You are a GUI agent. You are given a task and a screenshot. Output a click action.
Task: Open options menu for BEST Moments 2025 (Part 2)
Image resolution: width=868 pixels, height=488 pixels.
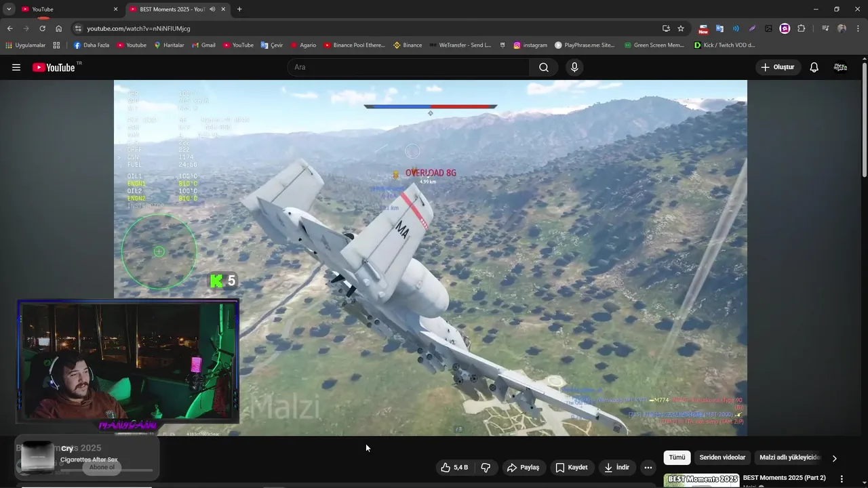tap(842, 479)
